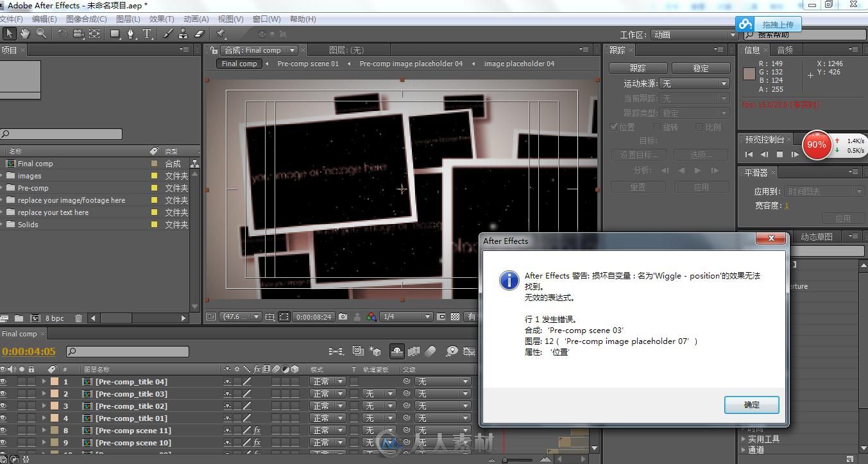Toggle the transparency grid icon in viewer

[x=455, y=317]
